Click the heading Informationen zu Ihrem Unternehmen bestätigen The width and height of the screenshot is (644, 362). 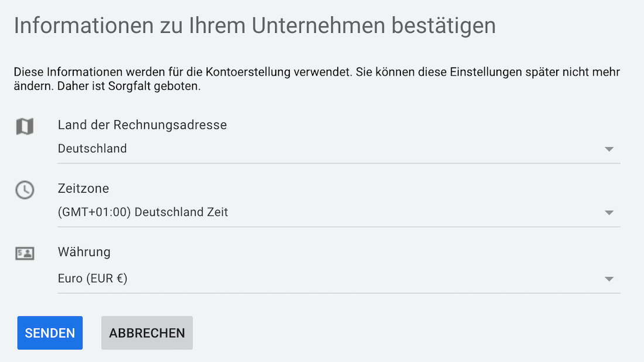(255, 25)
